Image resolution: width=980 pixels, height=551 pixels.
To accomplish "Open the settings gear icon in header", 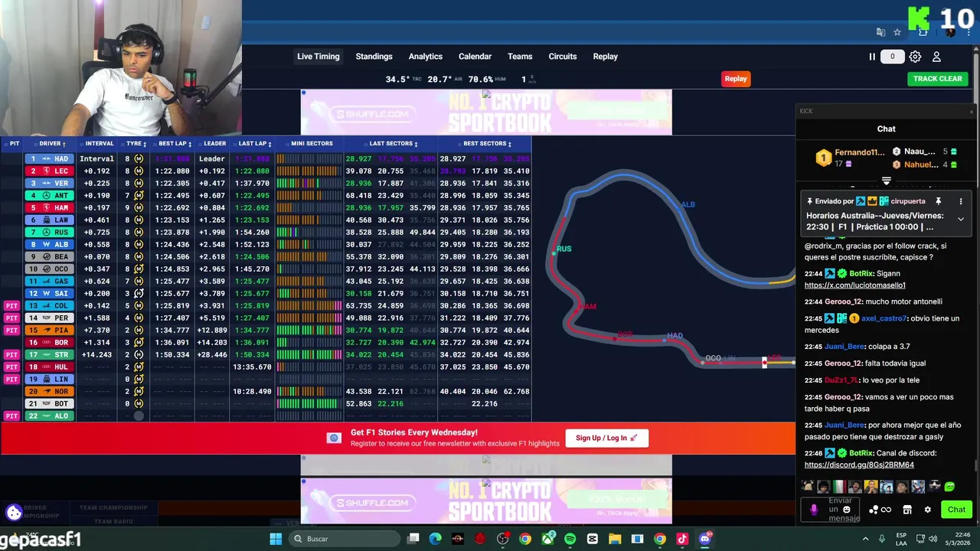I will click(915, 57).
